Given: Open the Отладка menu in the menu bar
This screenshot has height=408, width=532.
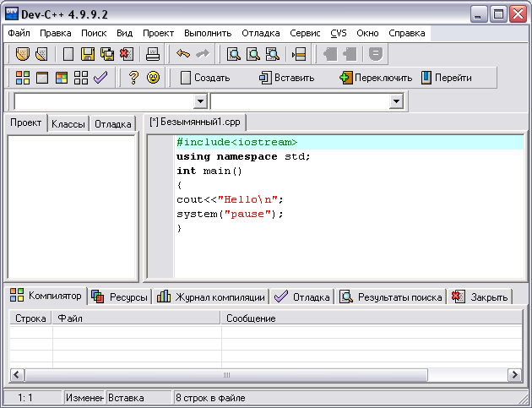Looking at the screenshot, I should [x=261, y=33].
